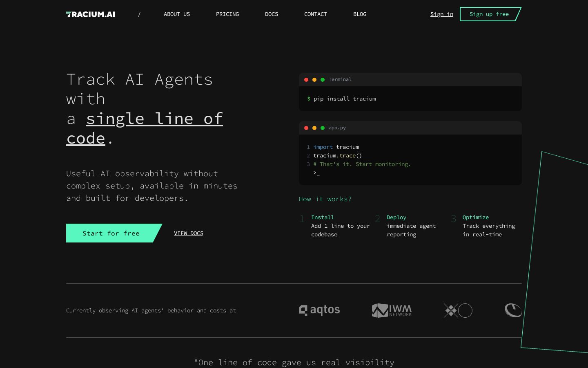Click 'Track everything in real-time' text

[x=489, y=230]
